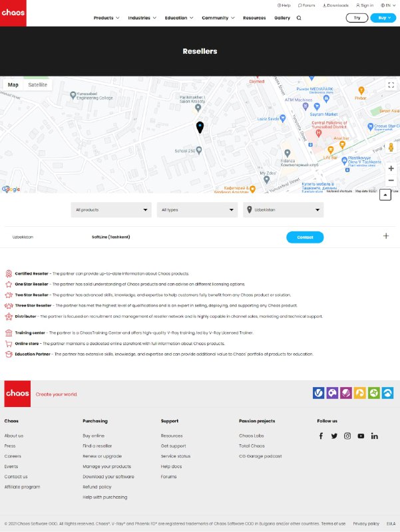Toggle fullscreen map view icon
Image resolution: width=400 pixels, height=532 pixels.
pyautogui.click(x=391, y=85)
